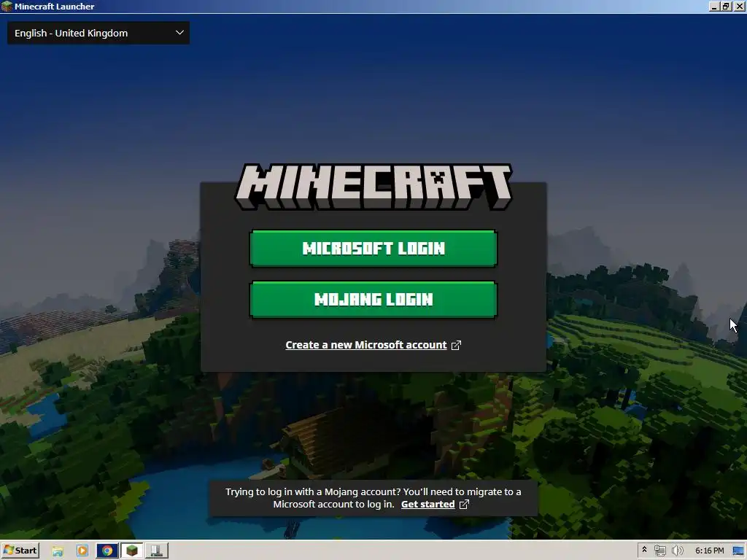Follow the Get started migration link
747x560 pixels.
pos(427,504)
